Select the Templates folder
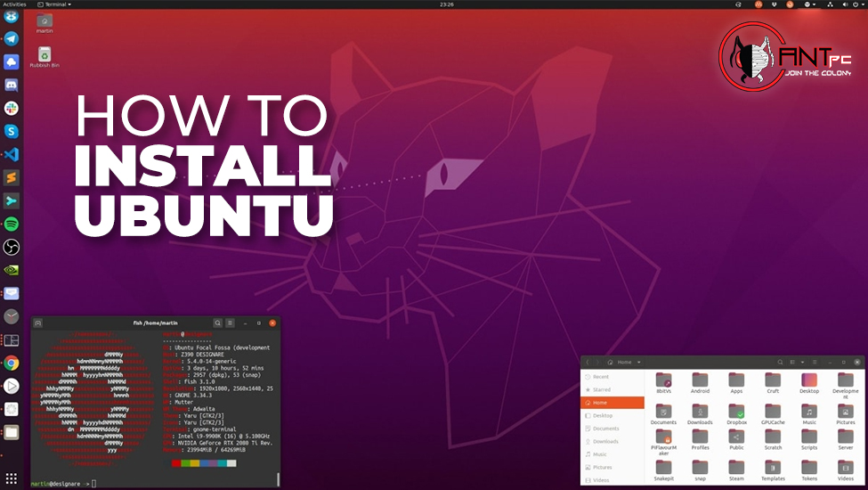Viewport: 868px width, 490px height. tap(773, 470)
